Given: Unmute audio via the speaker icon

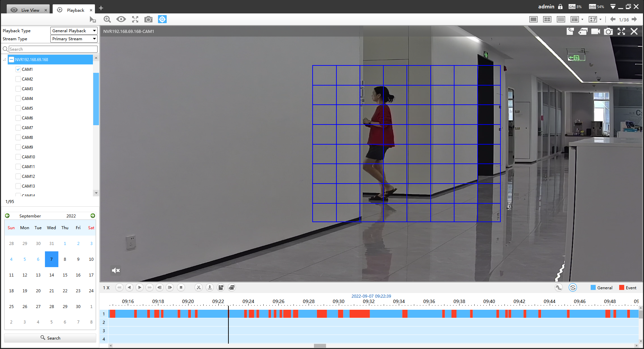Looking at the screenshot, I should coord(116,270).
